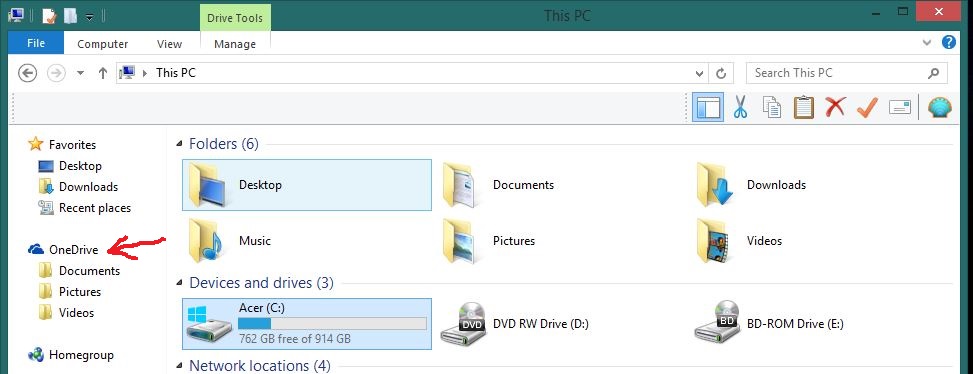The width and height of the screenshot is (973, 374).
Task: Click the Paste clipboard icon
Action: click(x=804, y=108)
